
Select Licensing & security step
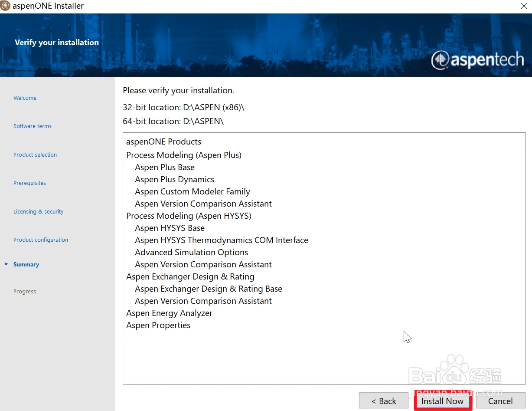pos(38,212)
